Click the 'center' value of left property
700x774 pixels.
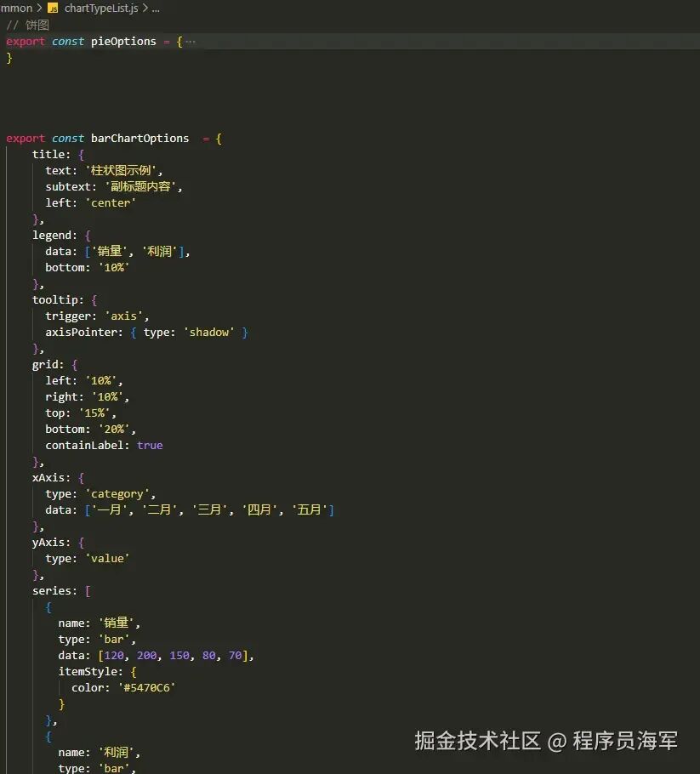point(111,202)
